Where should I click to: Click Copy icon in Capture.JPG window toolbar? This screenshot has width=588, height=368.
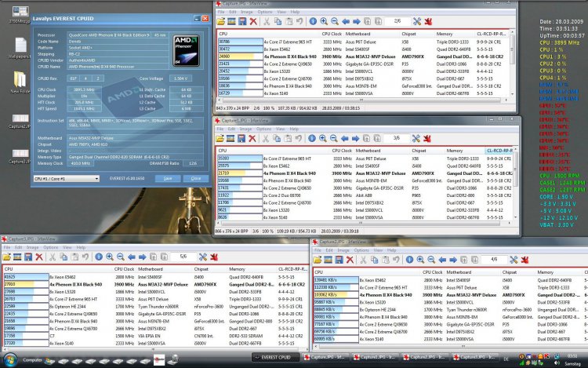point(278,21)
